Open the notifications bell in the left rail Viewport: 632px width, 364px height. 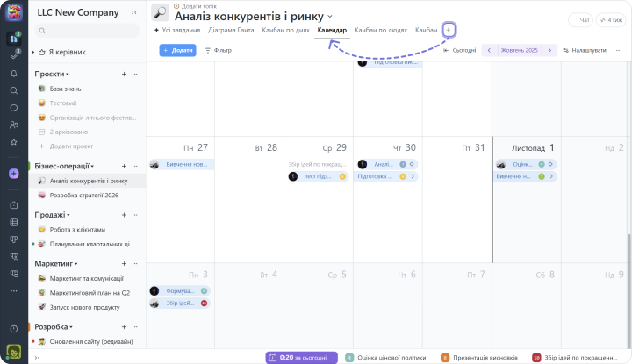click(13, 73)
